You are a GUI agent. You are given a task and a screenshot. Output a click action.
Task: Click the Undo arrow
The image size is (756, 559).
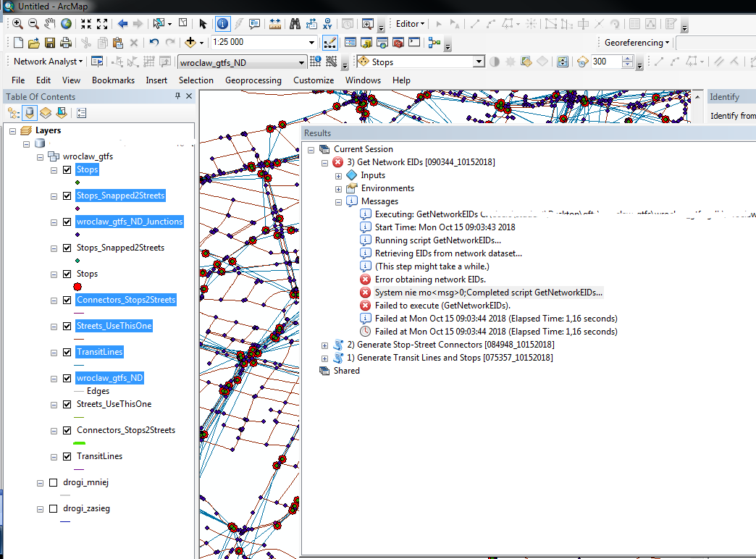[154, 43]
